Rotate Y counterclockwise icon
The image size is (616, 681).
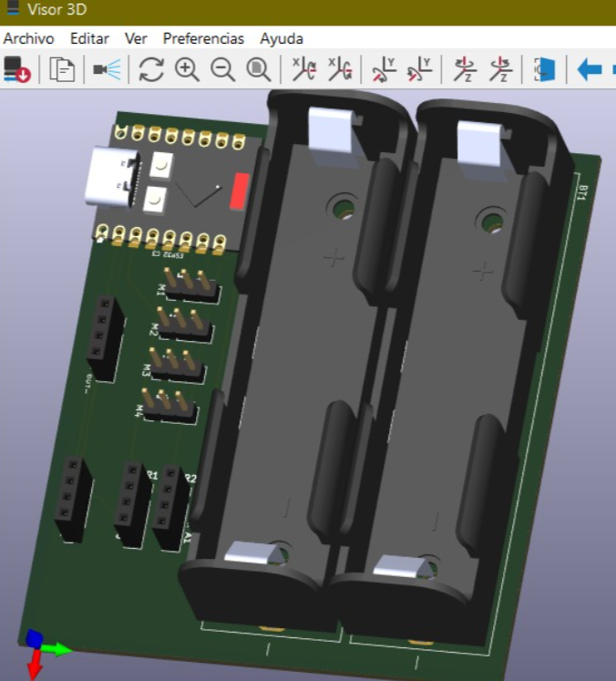point(420,69)
